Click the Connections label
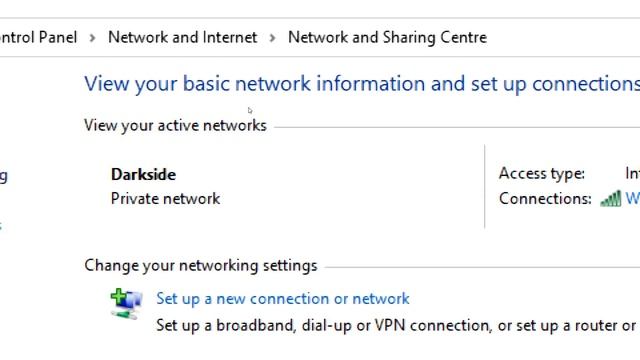 [x=545, y=199]
